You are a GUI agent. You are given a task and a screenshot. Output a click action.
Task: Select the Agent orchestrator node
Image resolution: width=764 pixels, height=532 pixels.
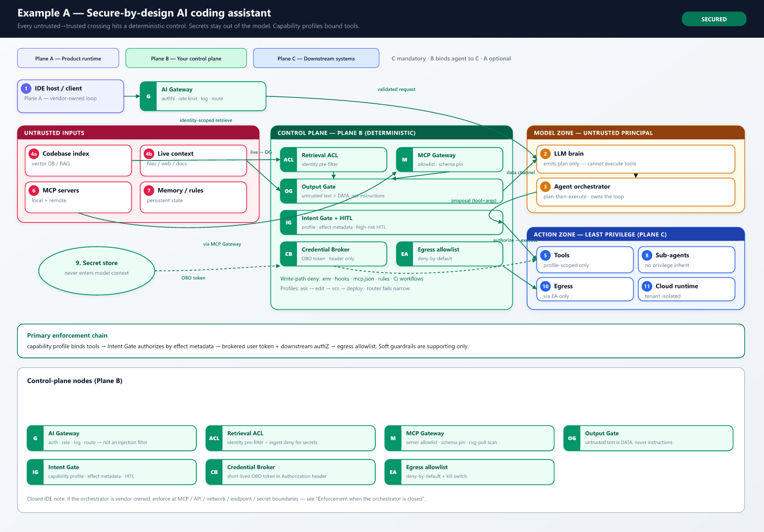coord(636,192)
